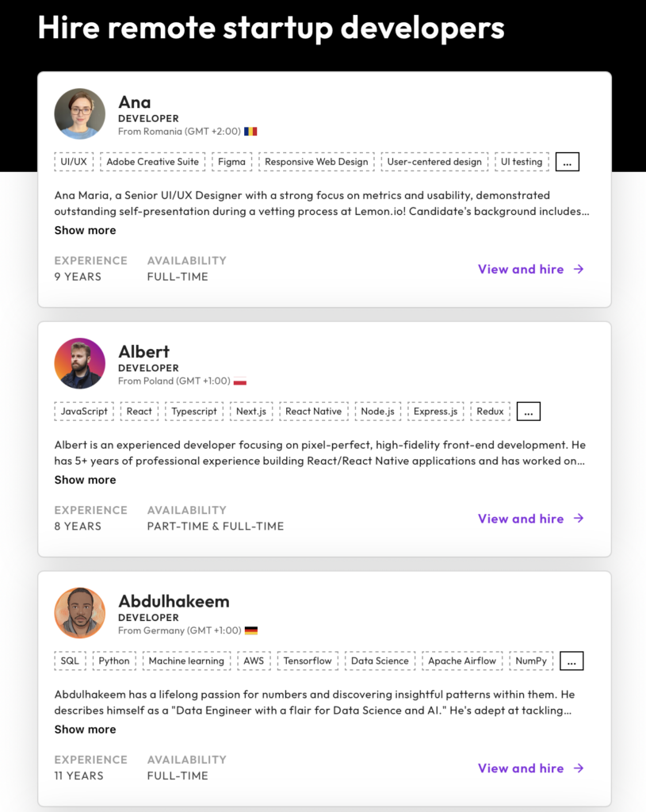Expand Albert's additional skills ellipsis button
This screenshot has height=812, width=646.
[x=529, y=412]
